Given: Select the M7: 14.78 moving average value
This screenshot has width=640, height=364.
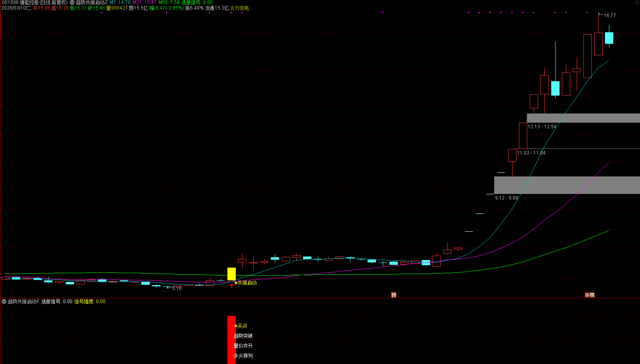Looking at the screenshot, I should pos(120,2).
